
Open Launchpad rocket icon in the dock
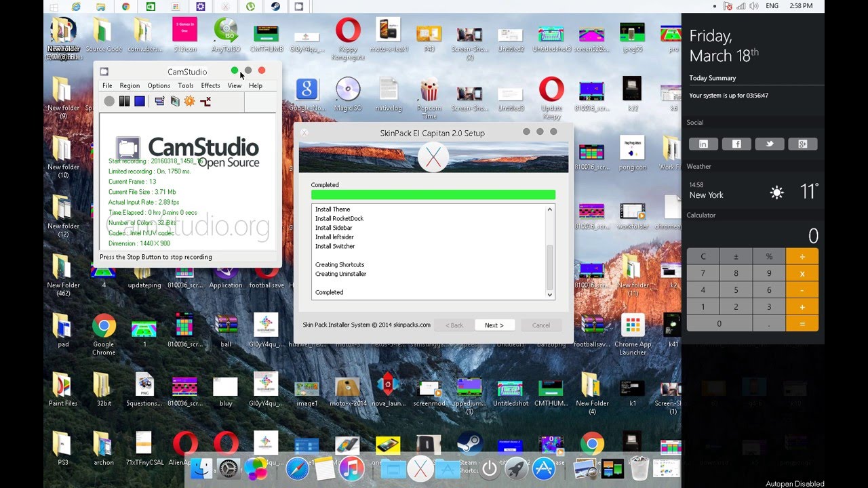(516, 468)
